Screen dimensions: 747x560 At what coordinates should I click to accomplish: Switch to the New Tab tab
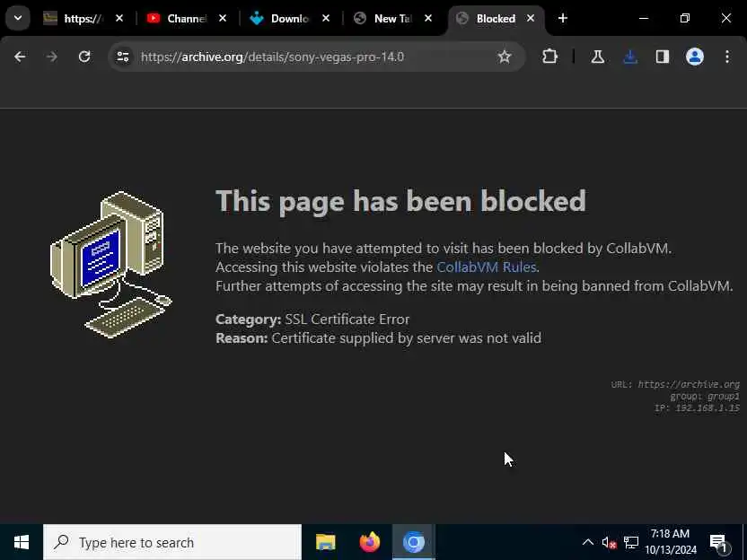pos(393,19)
